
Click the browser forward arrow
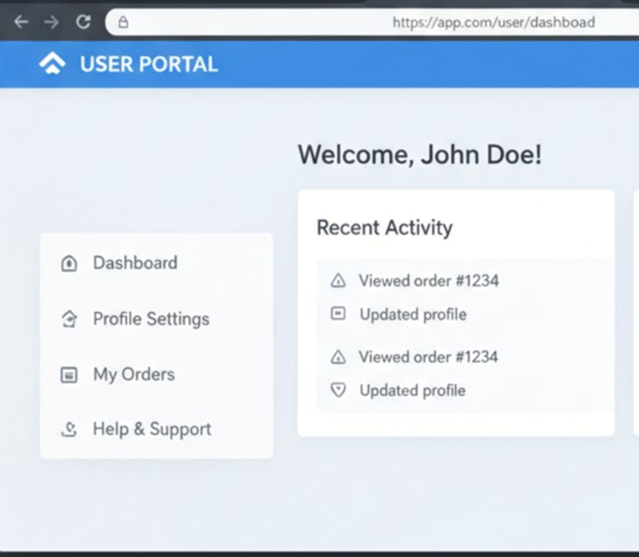coord(51,21)
